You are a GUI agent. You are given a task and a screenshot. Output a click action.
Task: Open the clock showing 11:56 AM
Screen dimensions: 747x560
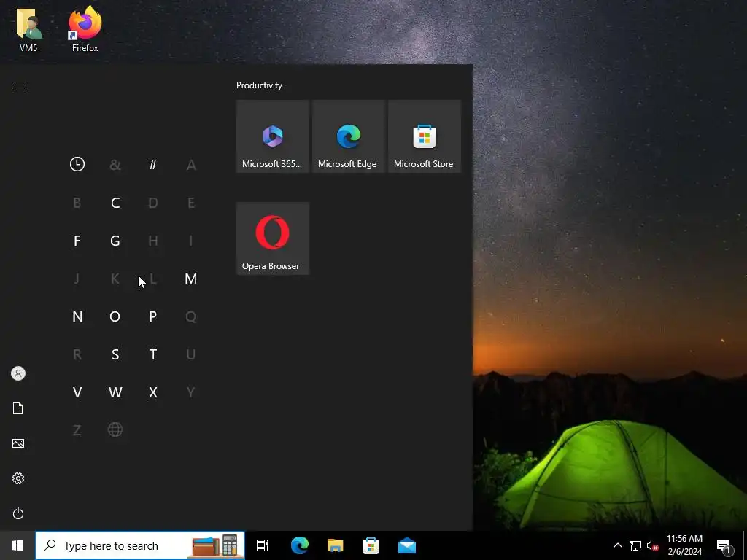pos(684,545)
